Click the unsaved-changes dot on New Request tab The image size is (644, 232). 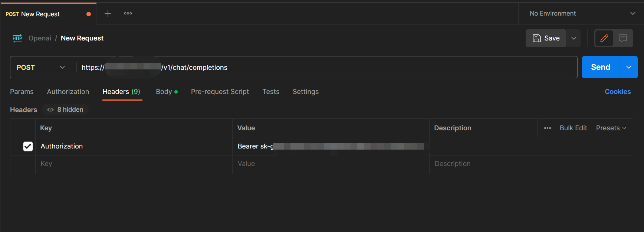point(89,14)
